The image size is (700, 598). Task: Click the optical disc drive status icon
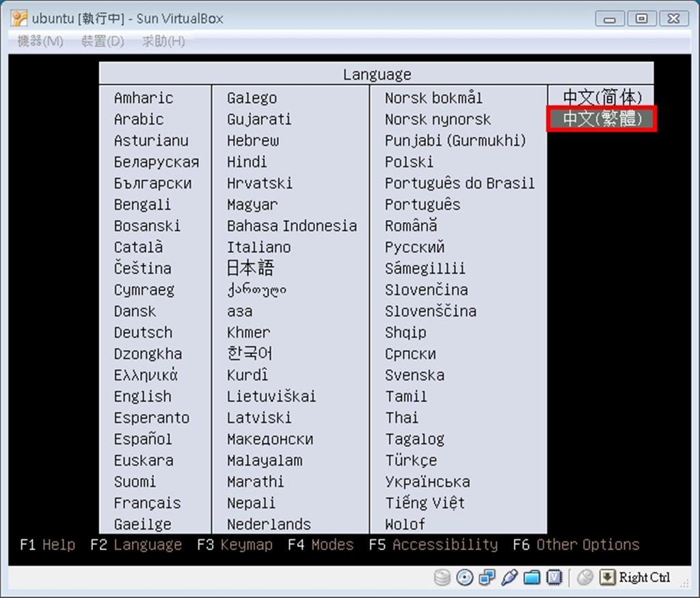(464, 577)
